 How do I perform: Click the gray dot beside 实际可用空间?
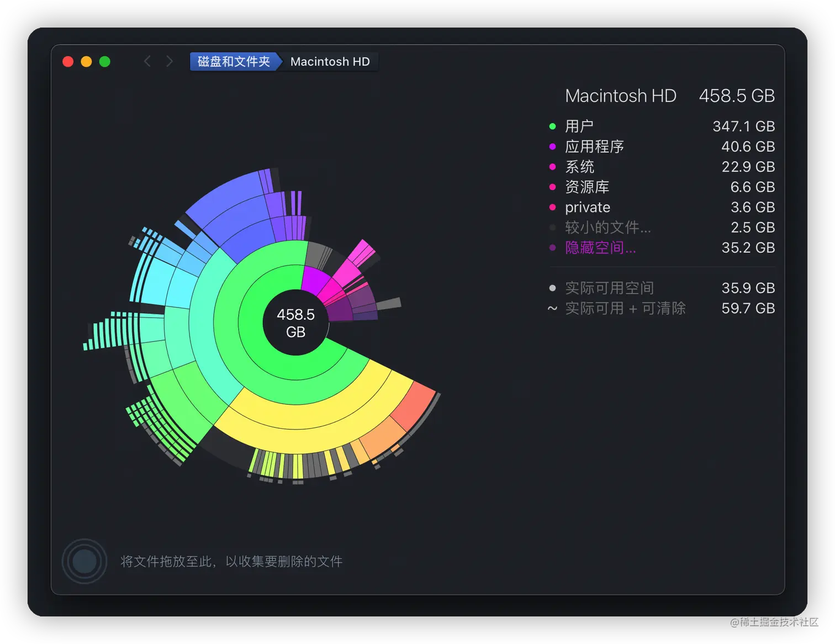click(x=552, y=288)
